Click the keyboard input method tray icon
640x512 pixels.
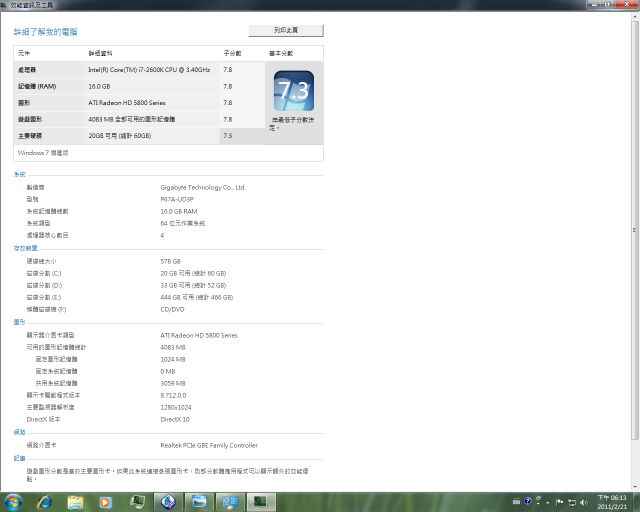point(516,502)
